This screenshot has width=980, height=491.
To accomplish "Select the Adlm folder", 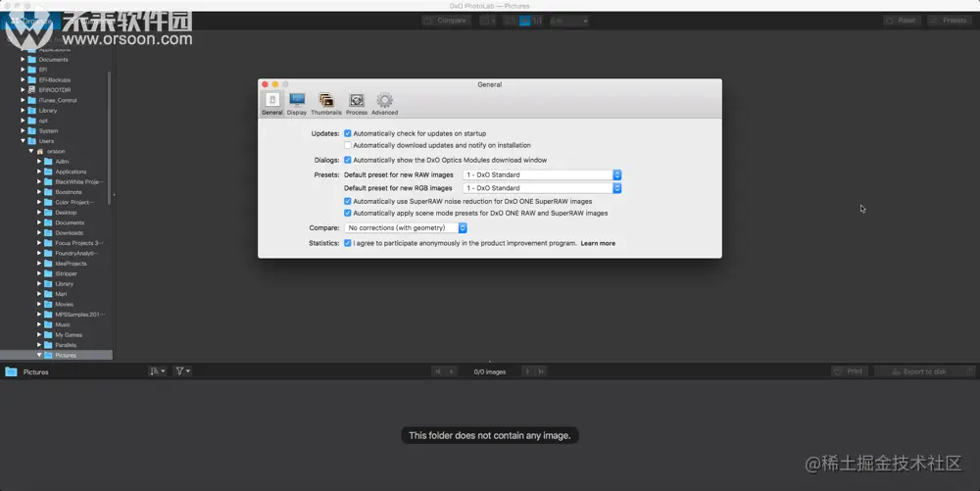I will pos(61,161).
